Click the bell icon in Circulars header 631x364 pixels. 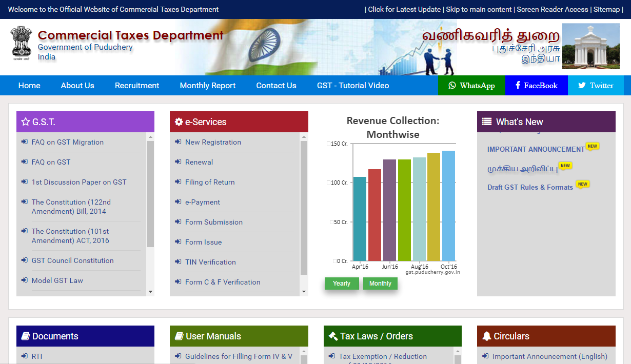487,336
